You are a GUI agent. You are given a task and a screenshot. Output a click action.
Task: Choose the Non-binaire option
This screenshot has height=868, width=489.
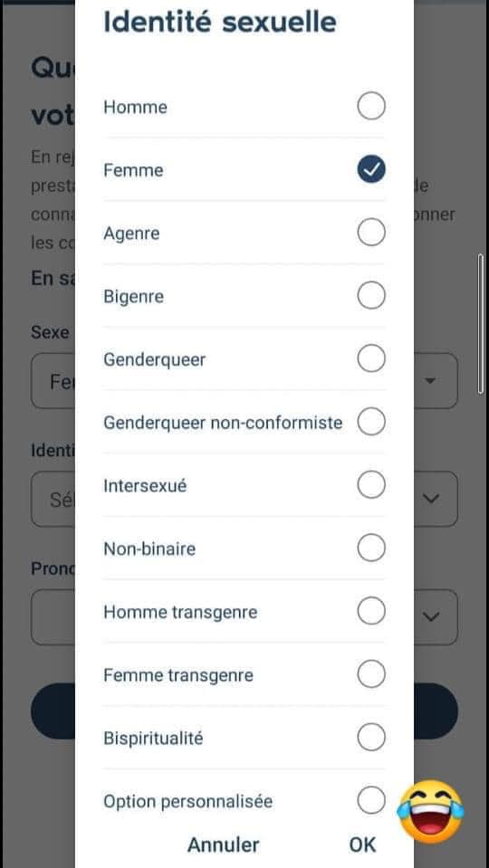pos(371,548)
